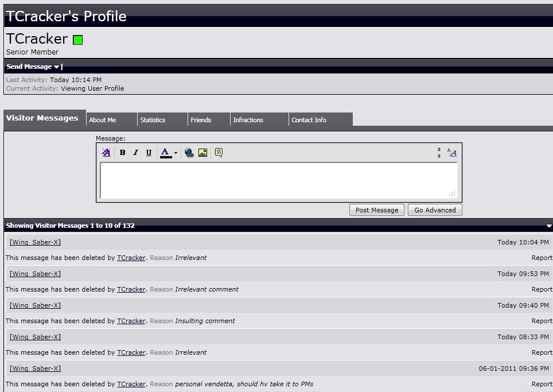The height and width of the screenshot is (392, 553).
Task: Open [Wing_Saber-X] link on 06-01-2011 message
Action: 35,368
